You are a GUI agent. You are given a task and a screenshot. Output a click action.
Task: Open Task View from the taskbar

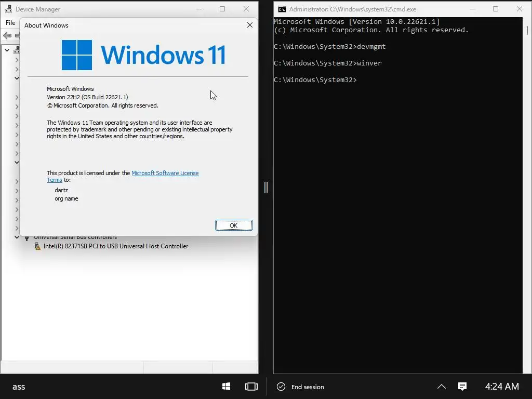click(x=251, y=387)
